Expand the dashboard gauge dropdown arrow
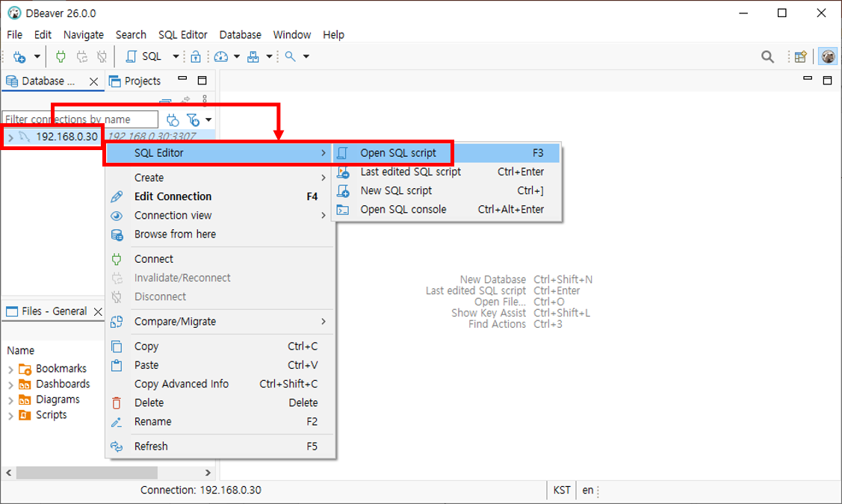Image resolution: width=842 pixels, height=504 pixels. pyautogui.click(x=236, y=56)
